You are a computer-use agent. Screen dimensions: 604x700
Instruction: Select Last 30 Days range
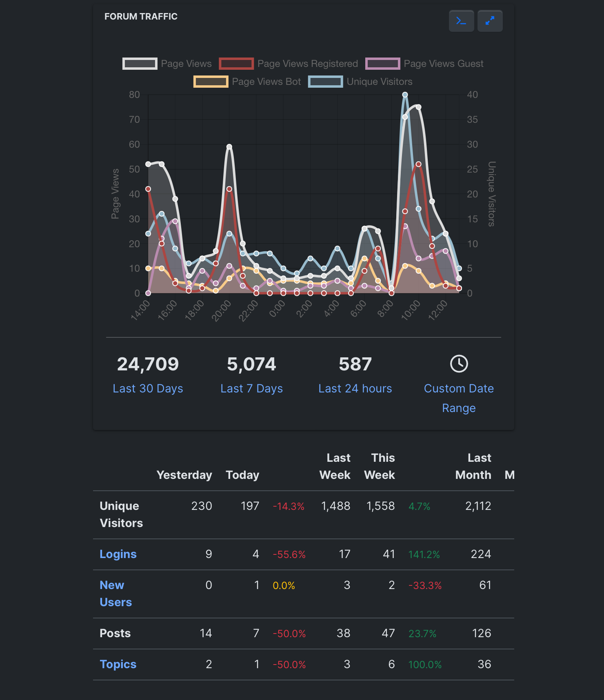click(x=148, y=388)
